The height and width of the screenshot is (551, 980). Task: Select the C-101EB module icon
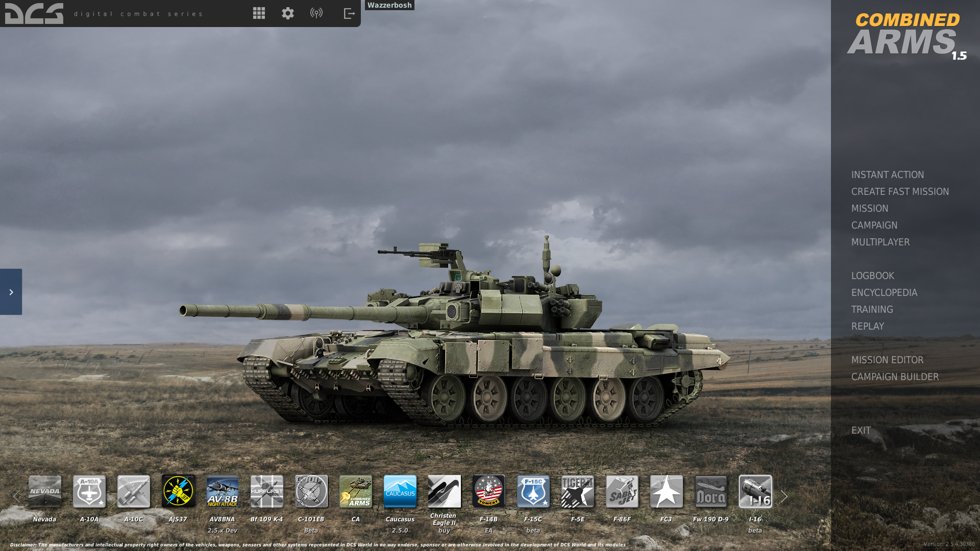click(311, 491)
